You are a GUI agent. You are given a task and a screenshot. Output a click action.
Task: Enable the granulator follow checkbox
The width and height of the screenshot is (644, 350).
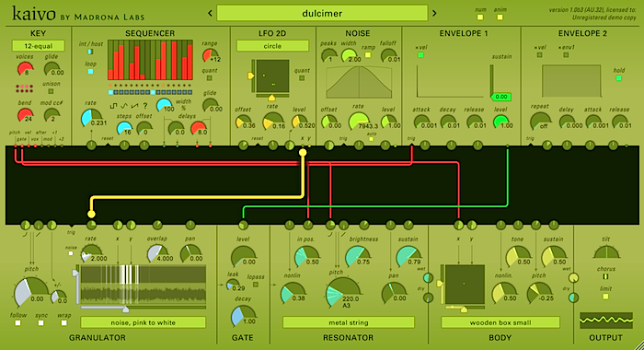pos(17,323)
